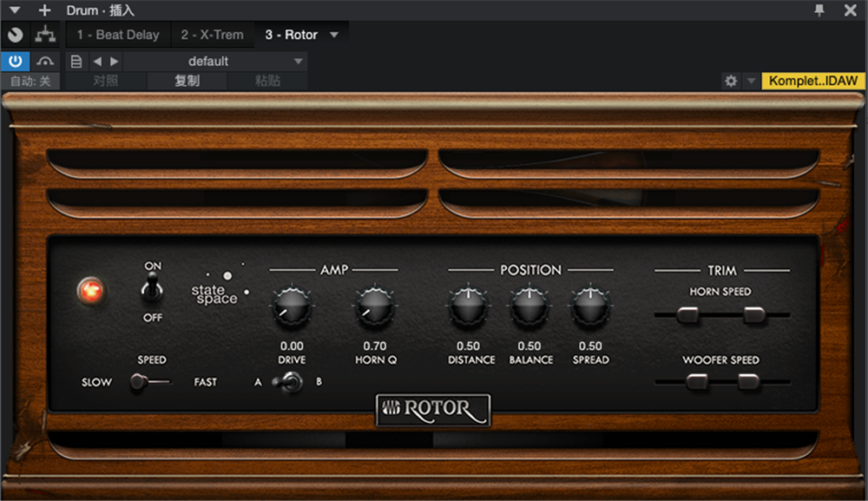The height and width of the screenshot is (501, 868).
Task: Adjust the HORN Q knob
Action: click(375, 307)
